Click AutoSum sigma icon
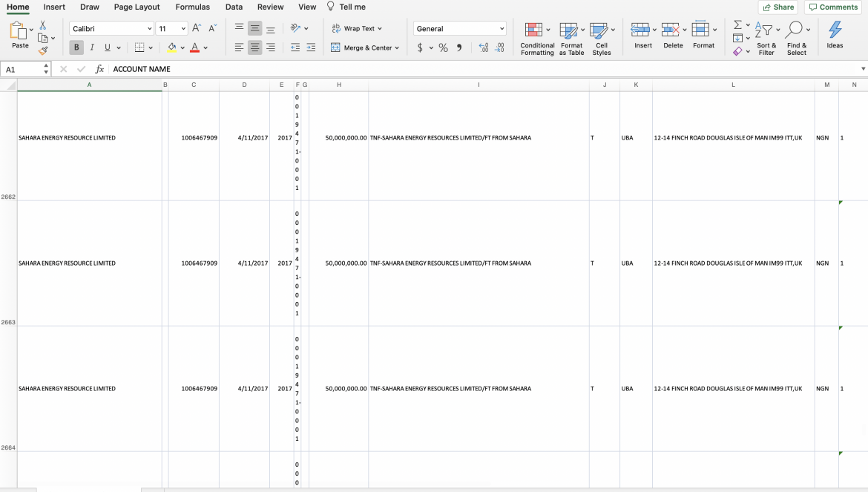868x492 pixels. click(x=738, y=25)
